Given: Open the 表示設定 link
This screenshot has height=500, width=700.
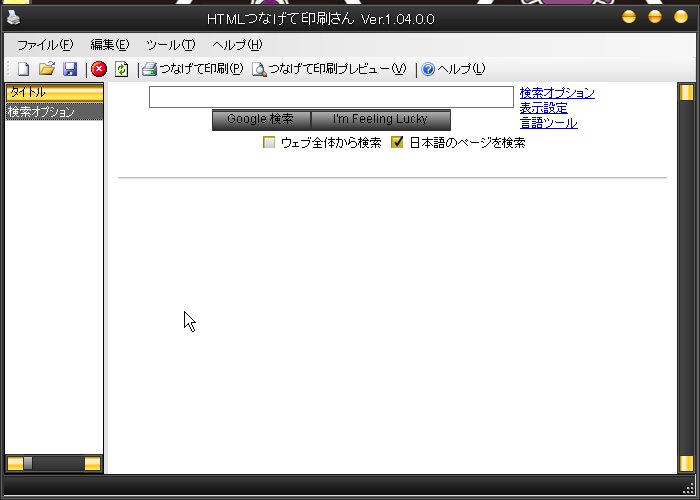Looking at the screenshot, I should 543,108.
